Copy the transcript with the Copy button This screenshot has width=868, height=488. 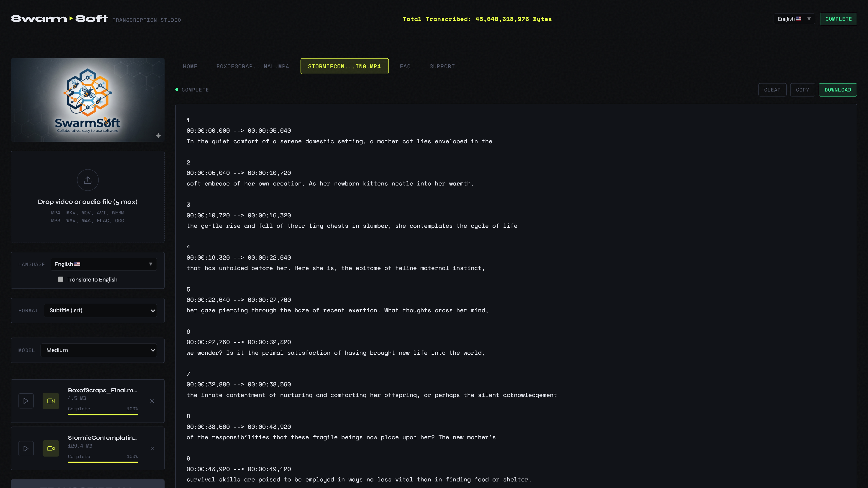pos(803,90)
